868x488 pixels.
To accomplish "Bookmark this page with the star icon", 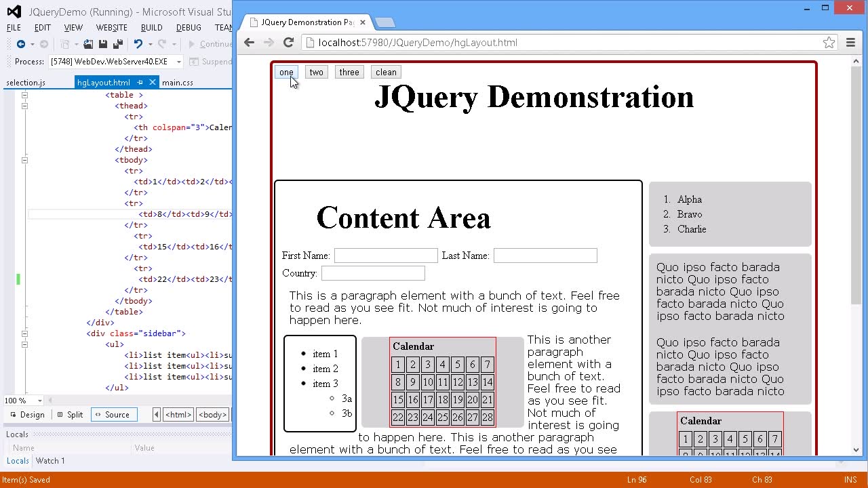I will (829, 43).
